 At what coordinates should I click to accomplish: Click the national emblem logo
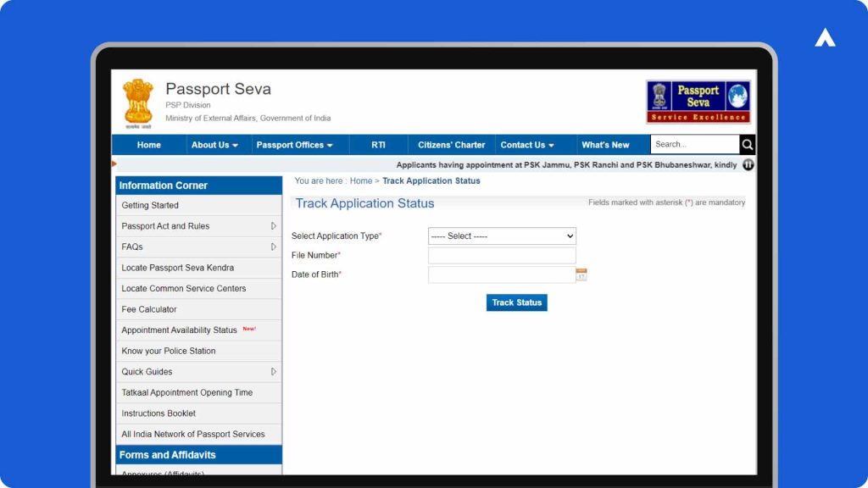click(x=138, y=100)
